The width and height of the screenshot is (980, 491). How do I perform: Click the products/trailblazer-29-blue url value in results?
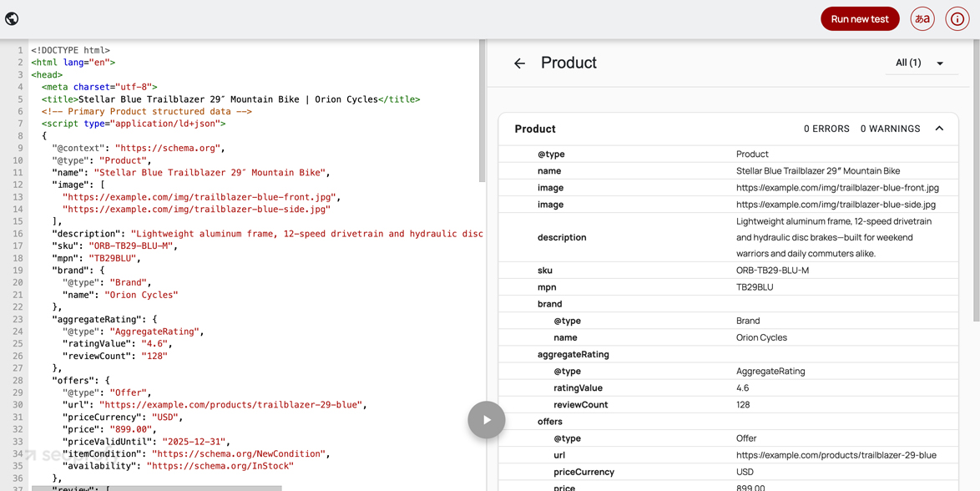[836, 455]
